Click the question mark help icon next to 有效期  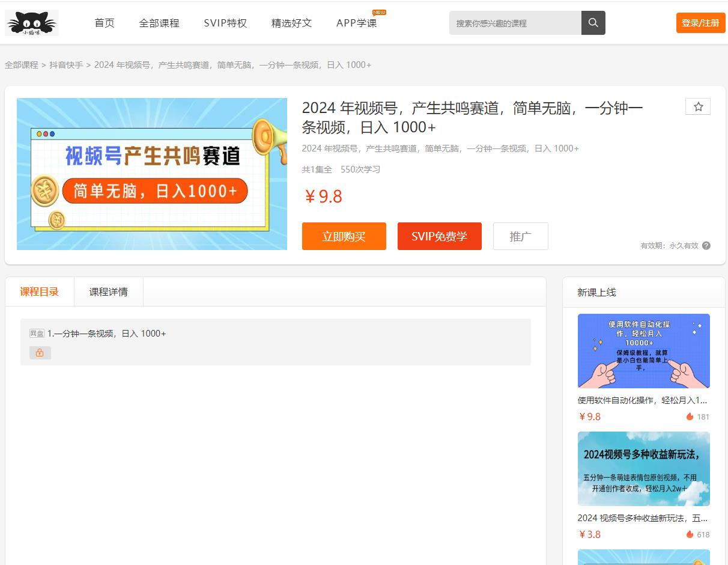(x=706, y=245)
